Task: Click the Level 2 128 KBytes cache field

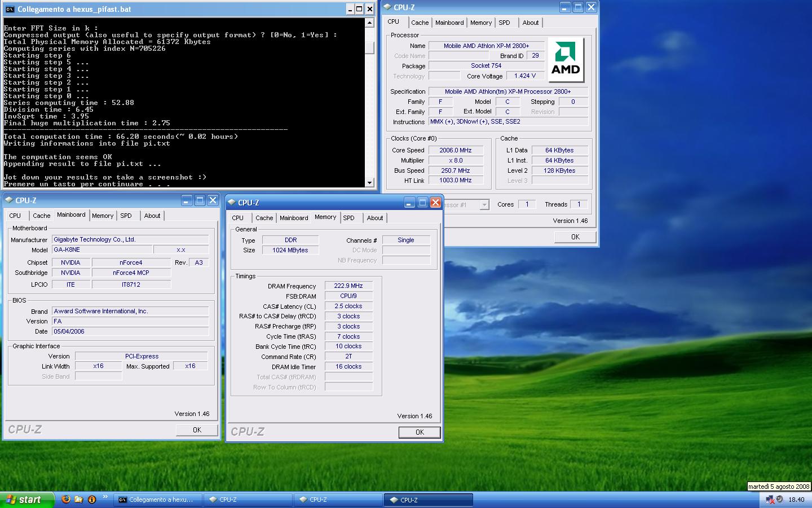Action: point(559,170)
